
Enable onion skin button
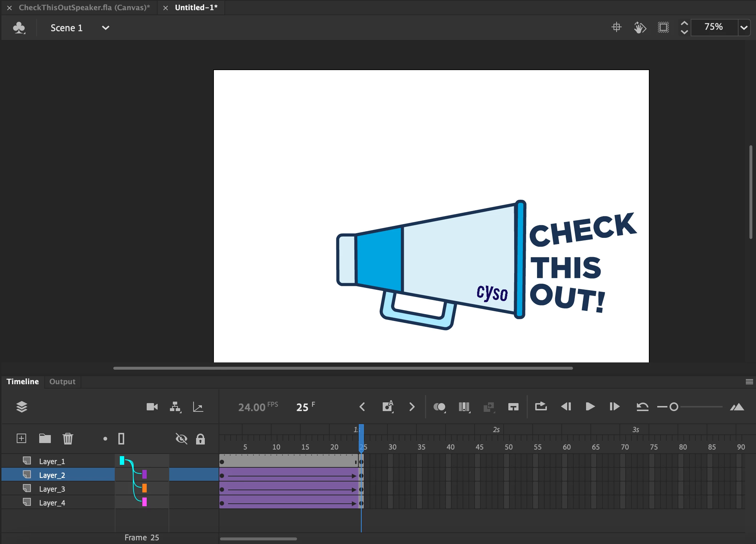[x=439, y=407]
